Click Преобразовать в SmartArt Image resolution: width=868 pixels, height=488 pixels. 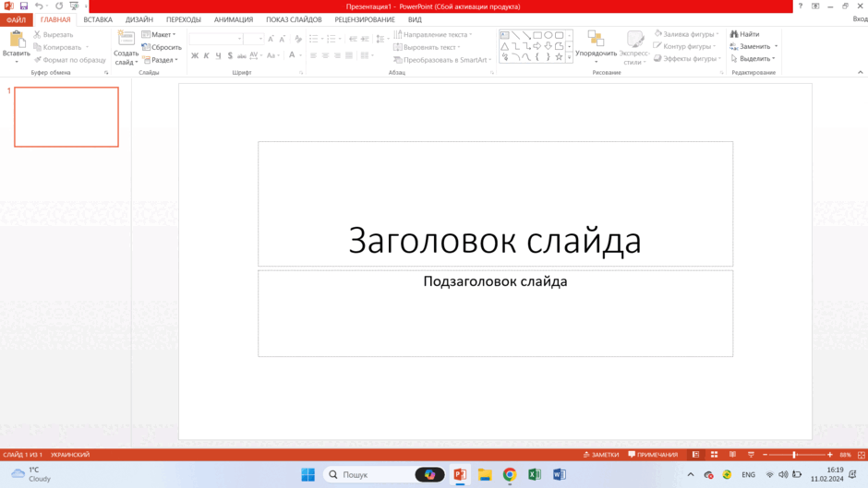[x=442, y=60]
